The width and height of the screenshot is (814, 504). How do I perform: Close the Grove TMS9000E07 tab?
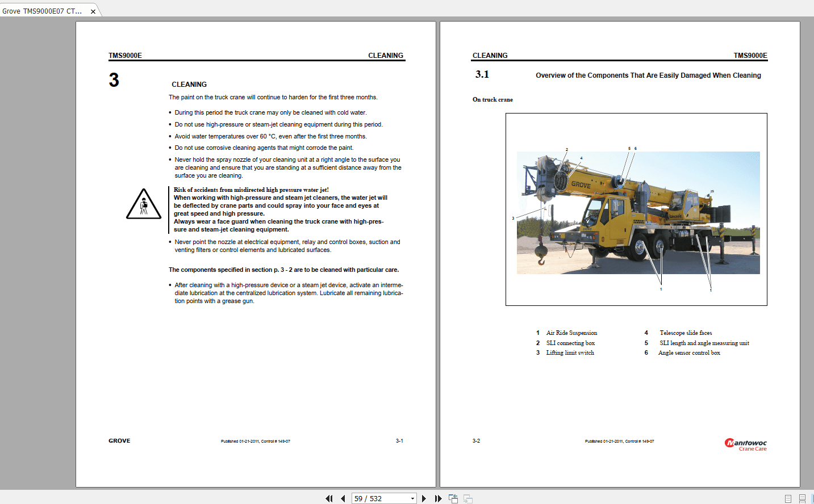point(93,10)
